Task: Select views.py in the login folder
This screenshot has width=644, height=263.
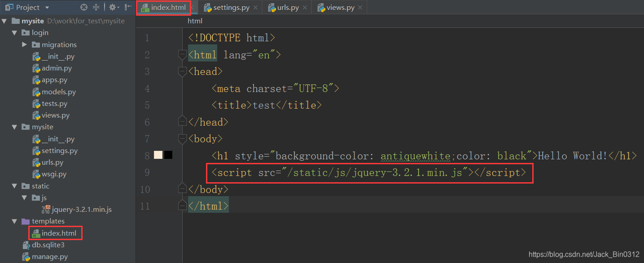Action: coord(56,115)
